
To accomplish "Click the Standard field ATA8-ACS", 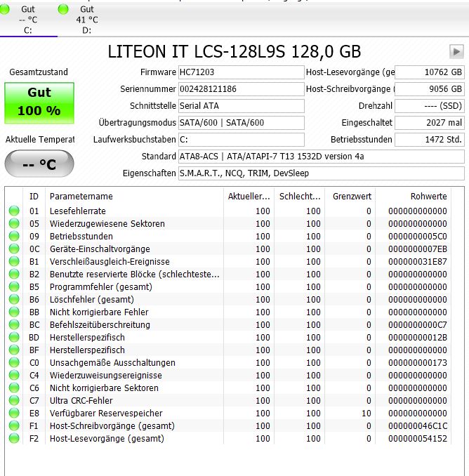I will coord(321,157).
